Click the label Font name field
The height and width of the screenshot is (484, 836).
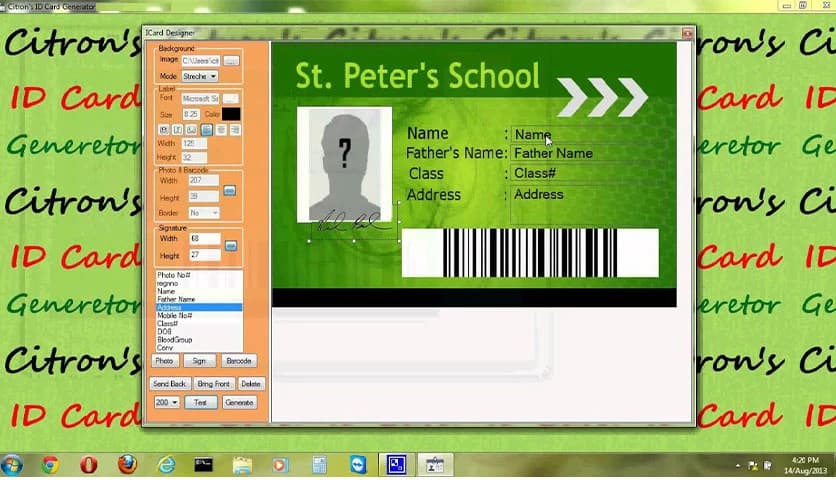(200, 99)
